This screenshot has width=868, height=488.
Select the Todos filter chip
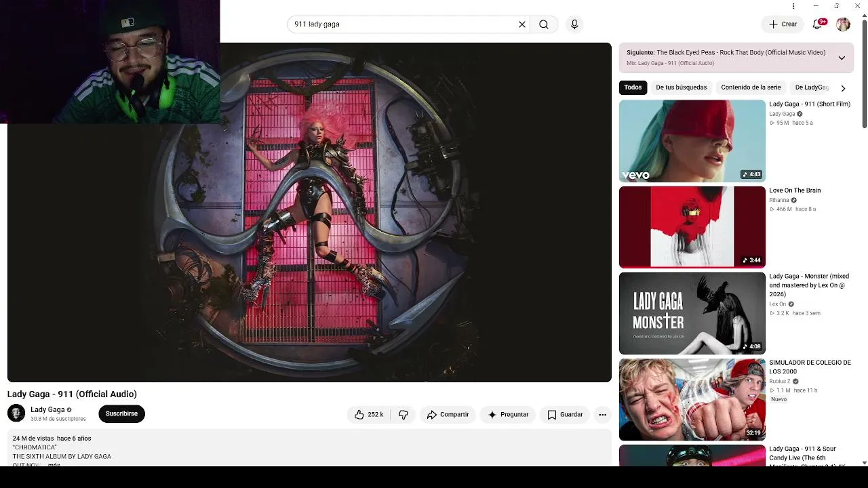coord(633,87)
